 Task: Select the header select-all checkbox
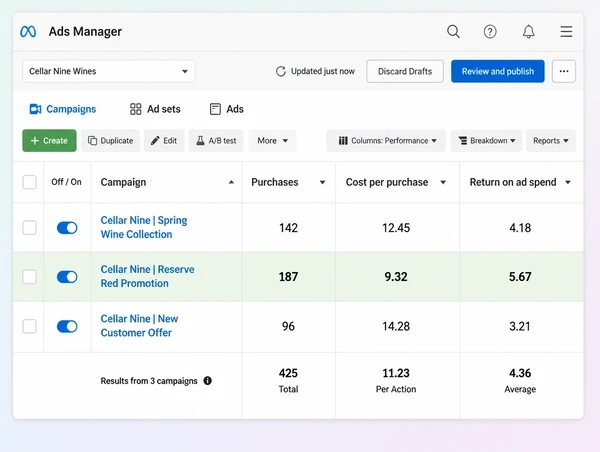[29, 182]
